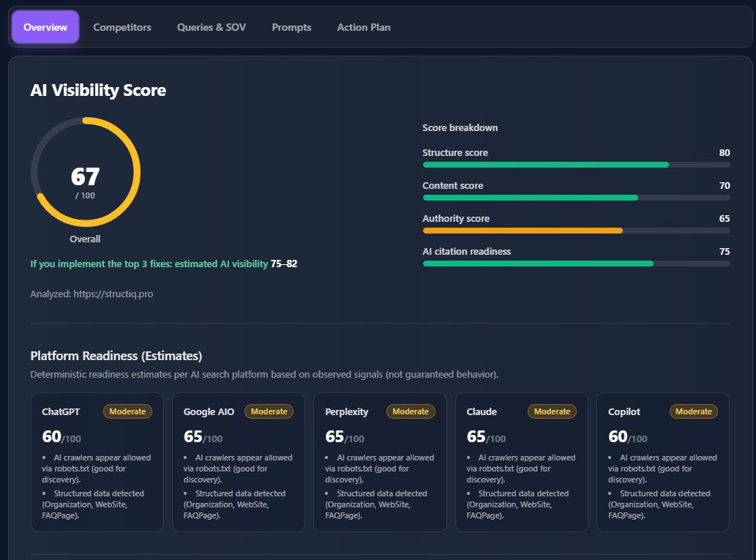Click Google AIO's AI crawlers allowed bullet
This screenshot has height=560, width=756.
(x=238, y=468)
